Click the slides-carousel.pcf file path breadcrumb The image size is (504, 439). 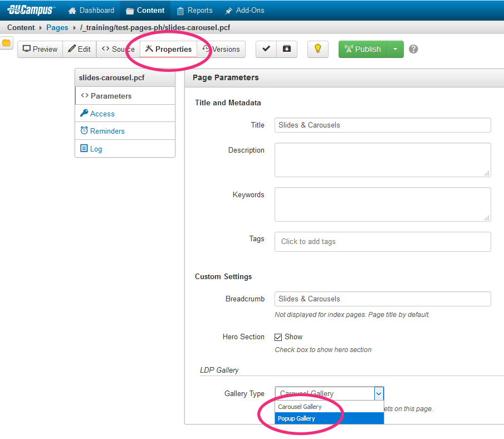pyautogui.click(x=155, y=28)
